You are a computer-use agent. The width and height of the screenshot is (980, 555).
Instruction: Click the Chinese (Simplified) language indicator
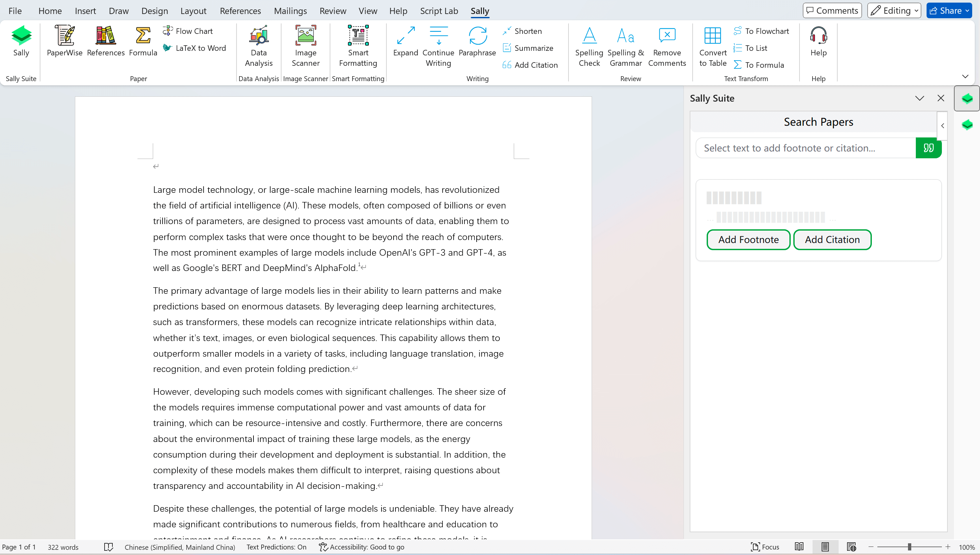(180, 547)
